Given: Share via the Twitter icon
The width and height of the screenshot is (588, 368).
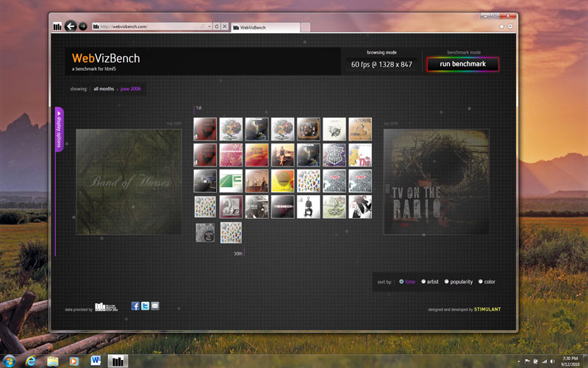Looking at the screenshot, I should click(x=145, y=306).
